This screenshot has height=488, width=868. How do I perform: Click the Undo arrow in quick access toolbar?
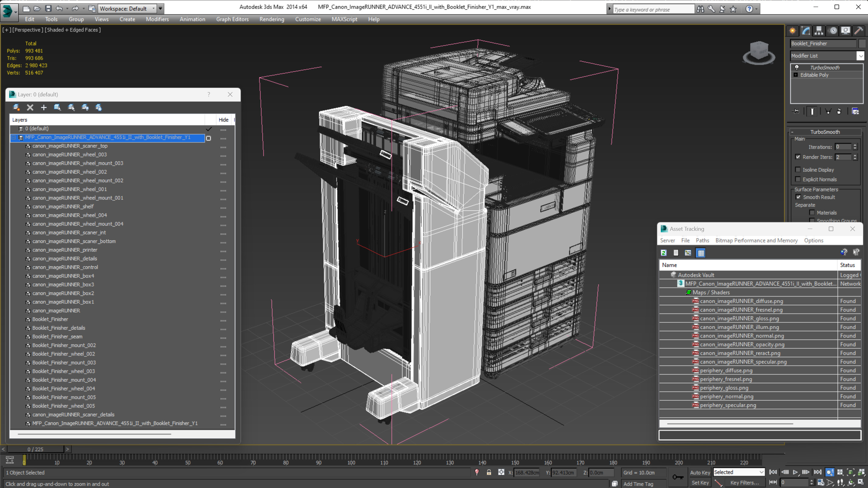59,9
